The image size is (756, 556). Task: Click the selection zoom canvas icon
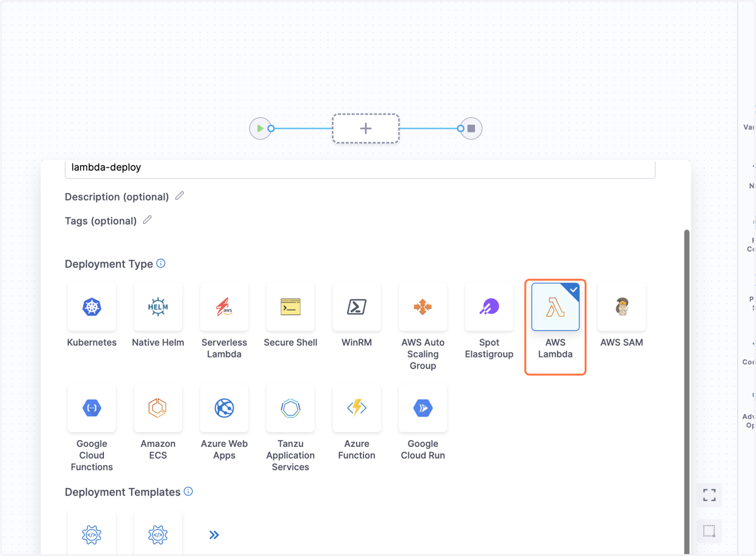coord(709,531)
